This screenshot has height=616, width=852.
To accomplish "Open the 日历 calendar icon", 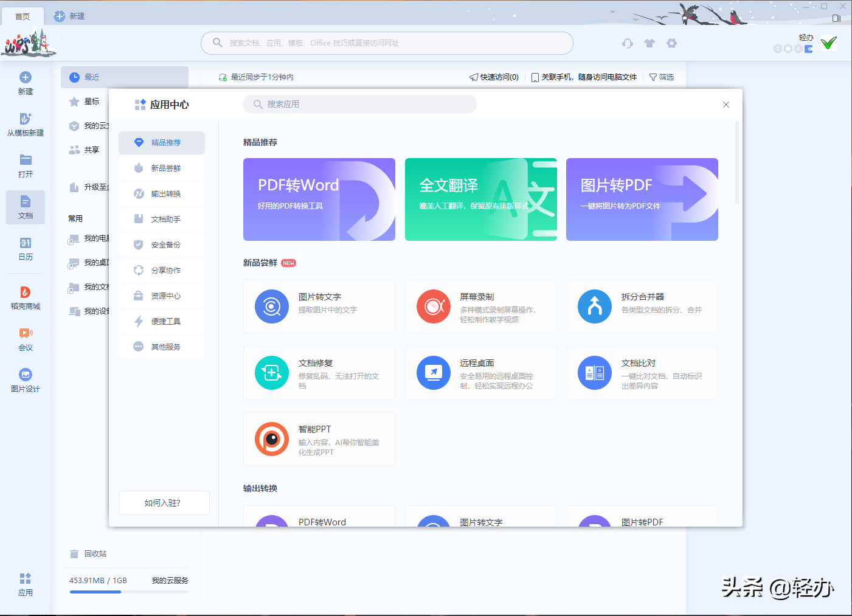I will pyautogui.click(x=26, y=243).
